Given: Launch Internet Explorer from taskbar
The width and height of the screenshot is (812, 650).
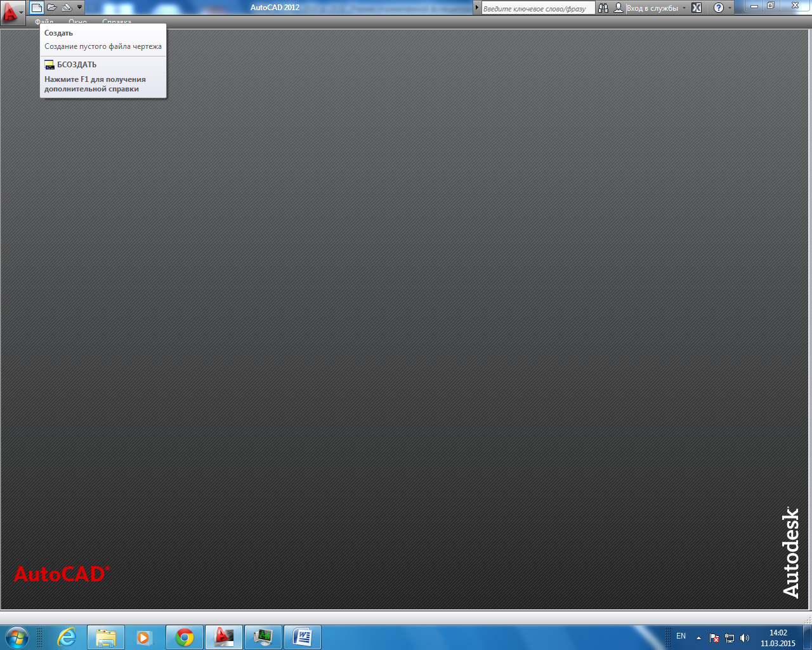Looking at the screenshot, I should [67, 637].
